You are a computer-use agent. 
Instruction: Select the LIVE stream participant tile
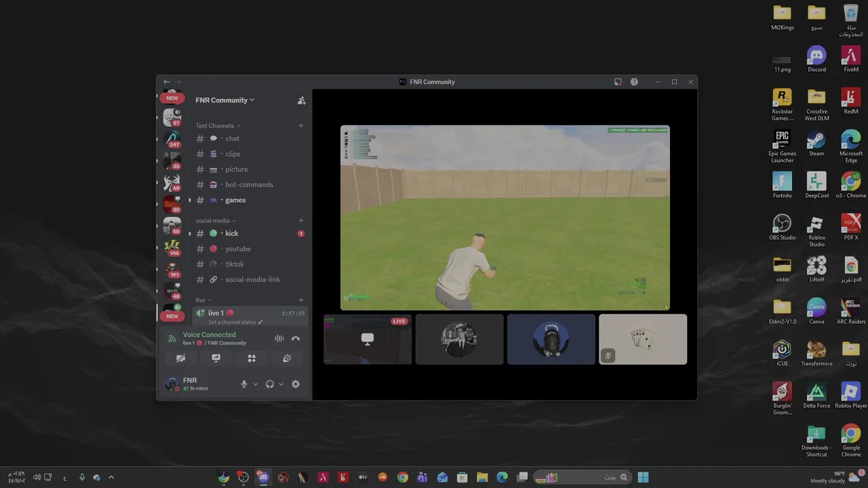coord(368,339)
